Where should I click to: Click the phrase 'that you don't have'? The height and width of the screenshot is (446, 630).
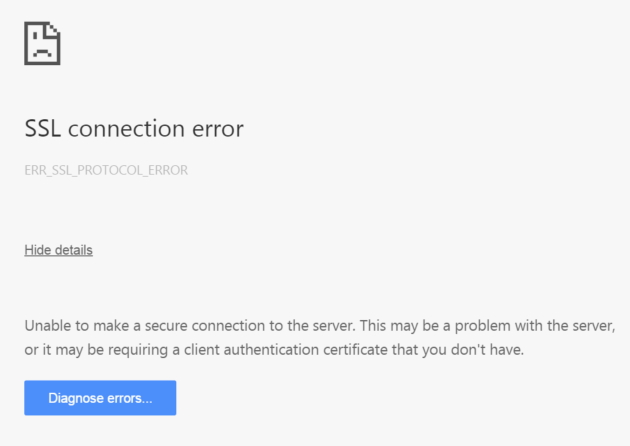click(x=458, y=350)
